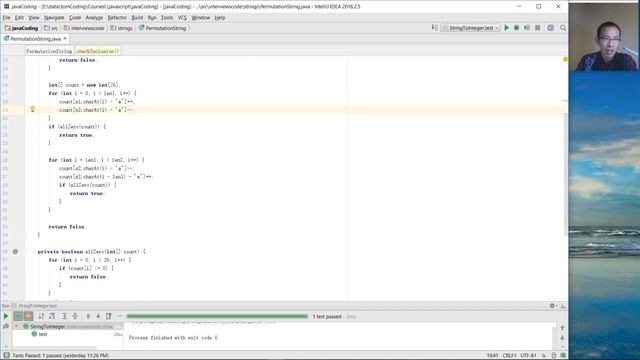Click the '1 test passed' result text
This screenshot has width=640, height=360.
point(327,316)
